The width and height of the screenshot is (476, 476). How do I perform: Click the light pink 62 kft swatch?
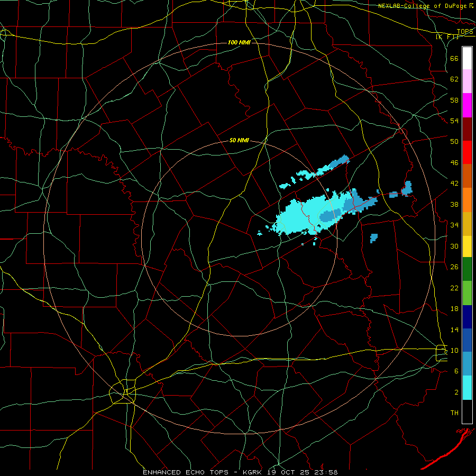[467, 81]
